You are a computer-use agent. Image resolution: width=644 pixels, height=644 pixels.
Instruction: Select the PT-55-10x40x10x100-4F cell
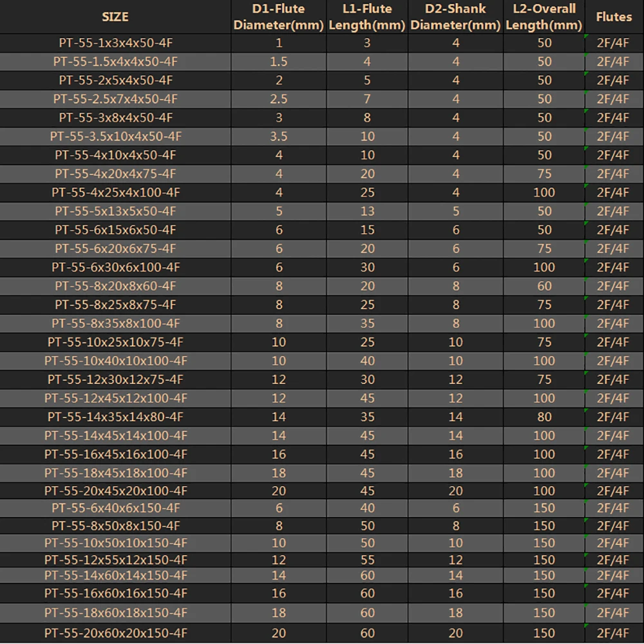[x=115, y=361]
